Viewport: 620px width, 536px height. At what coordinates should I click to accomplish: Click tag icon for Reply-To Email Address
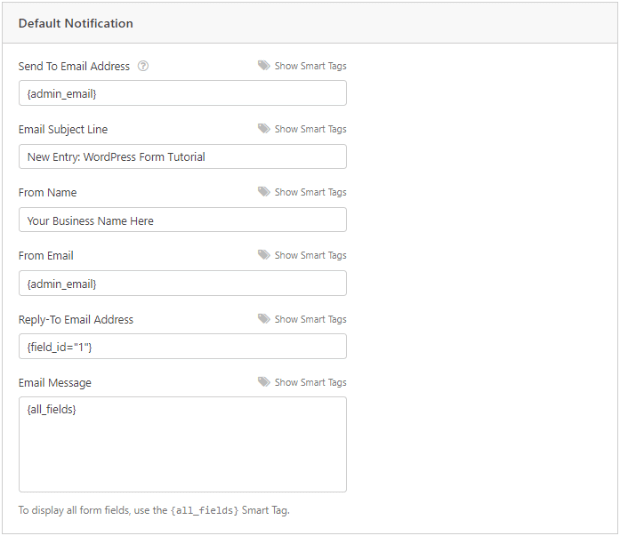coord(264,319)
